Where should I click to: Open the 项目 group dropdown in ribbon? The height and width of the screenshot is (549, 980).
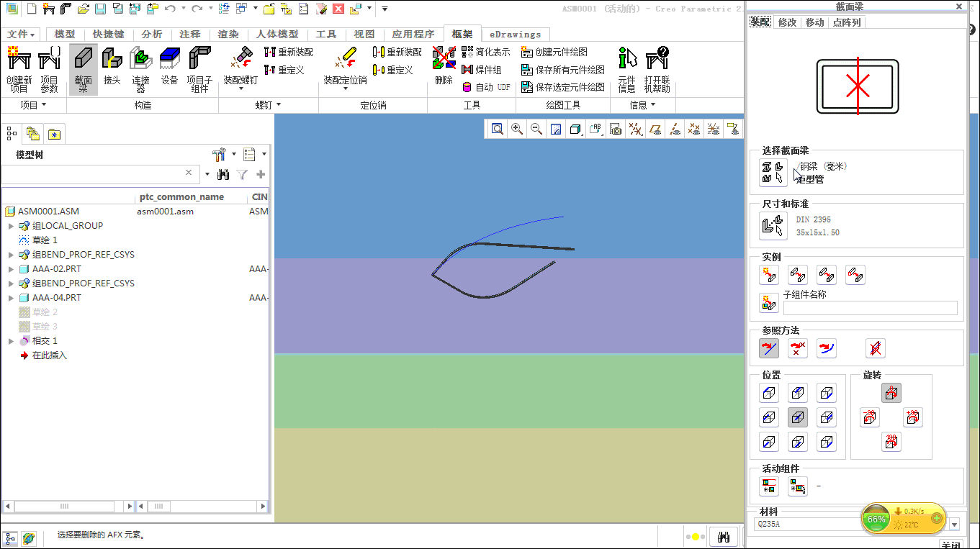[33, 105]
